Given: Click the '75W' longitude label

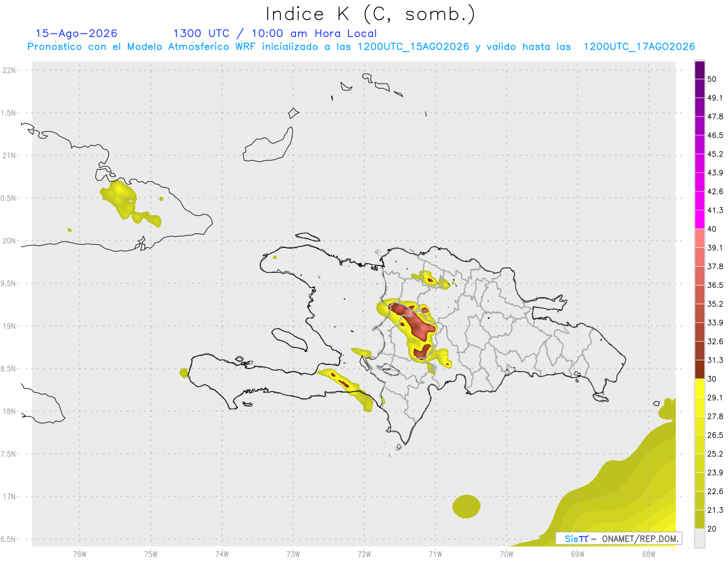Looking at the screenshot, I should click(x=150, y=554).
